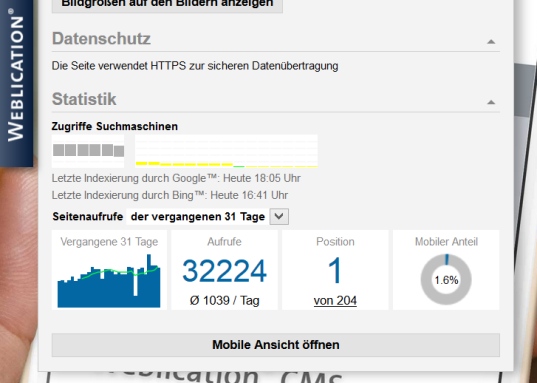This screenshot has height=383, width=537.
Task: Click 'Zugriffe Suchmaschinen' label
Action: tap(115, 126)
